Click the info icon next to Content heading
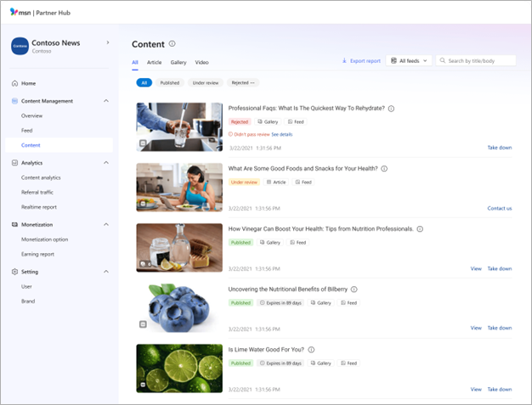Image resolution: width=532 pixels, height=405 pixels. pyautogui.click(x=173, y=43)
